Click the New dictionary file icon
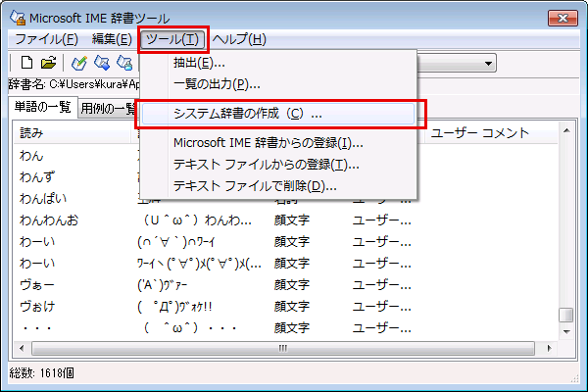The image size is (588, 392). [26, 63]
